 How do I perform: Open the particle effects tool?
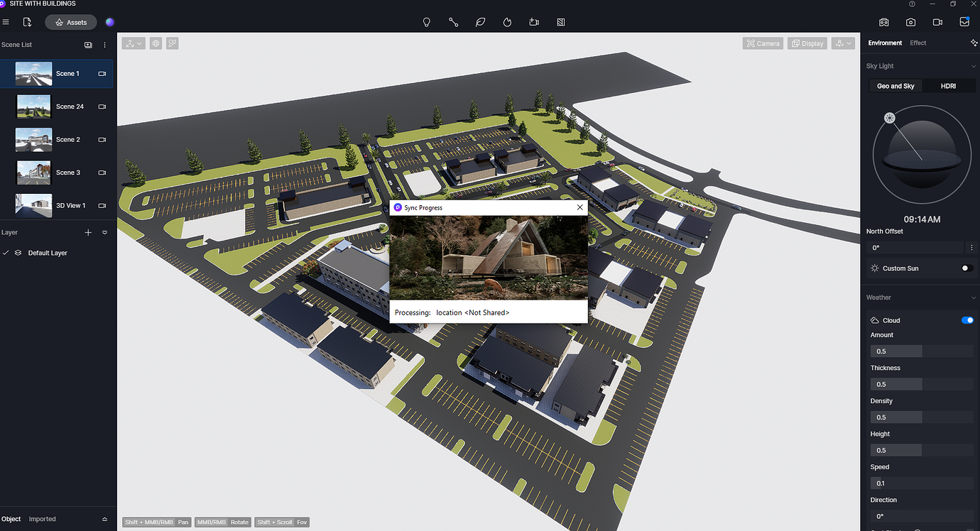coord(507,22)
